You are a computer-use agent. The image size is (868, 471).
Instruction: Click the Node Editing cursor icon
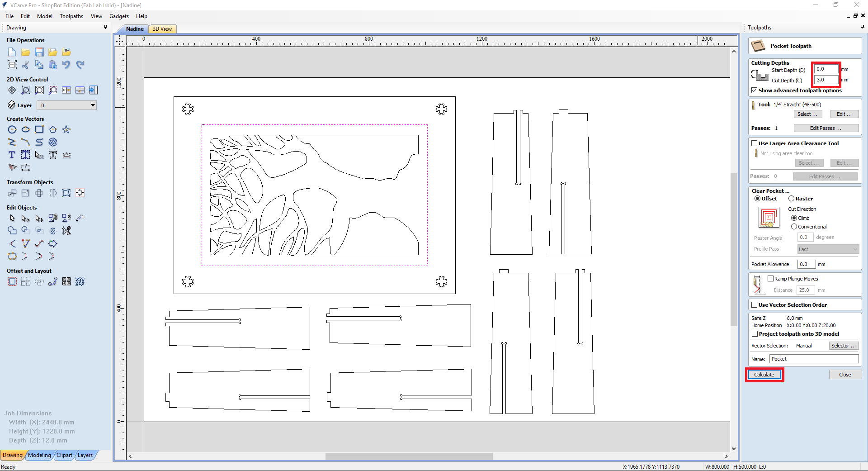[26, 218]
